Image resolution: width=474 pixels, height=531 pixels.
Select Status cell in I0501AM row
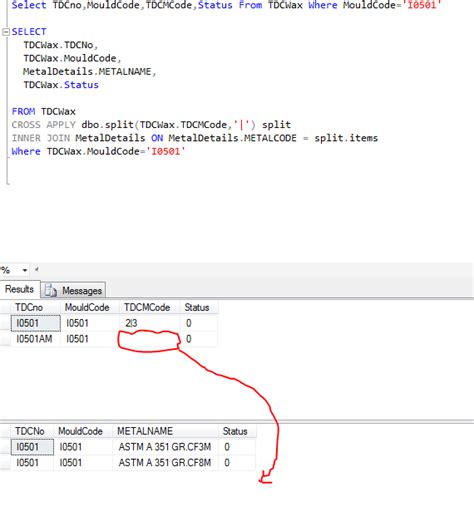(199, 339)
